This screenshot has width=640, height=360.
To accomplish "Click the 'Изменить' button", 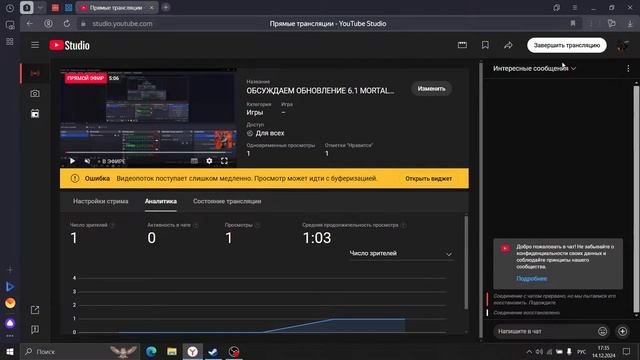I will pos(431,89).
